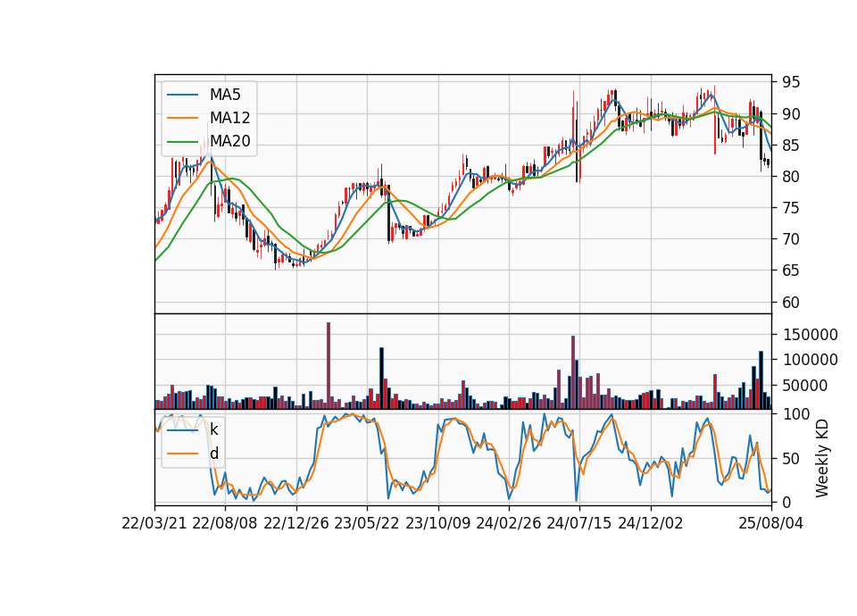Click the green MA20 legend line sample
The image size is (857, 616).
(x=182, y=141)
